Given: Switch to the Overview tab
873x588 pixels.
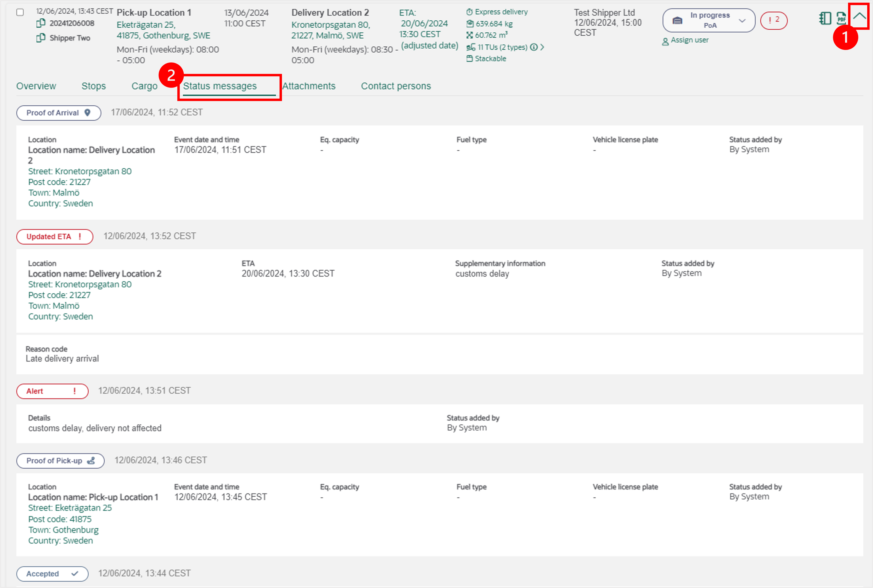Looking at the screenshot, I should pos(36,86).
